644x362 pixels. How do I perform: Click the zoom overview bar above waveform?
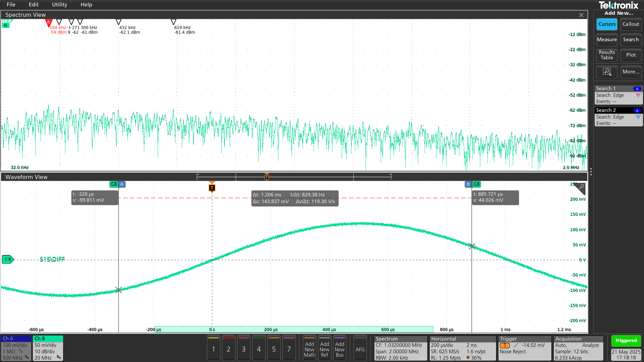(294, 177)
